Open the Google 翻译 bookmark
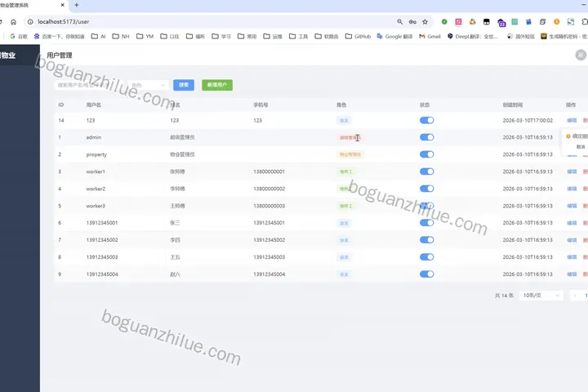The width and height of the screenshot is (588, 392). 394,37
